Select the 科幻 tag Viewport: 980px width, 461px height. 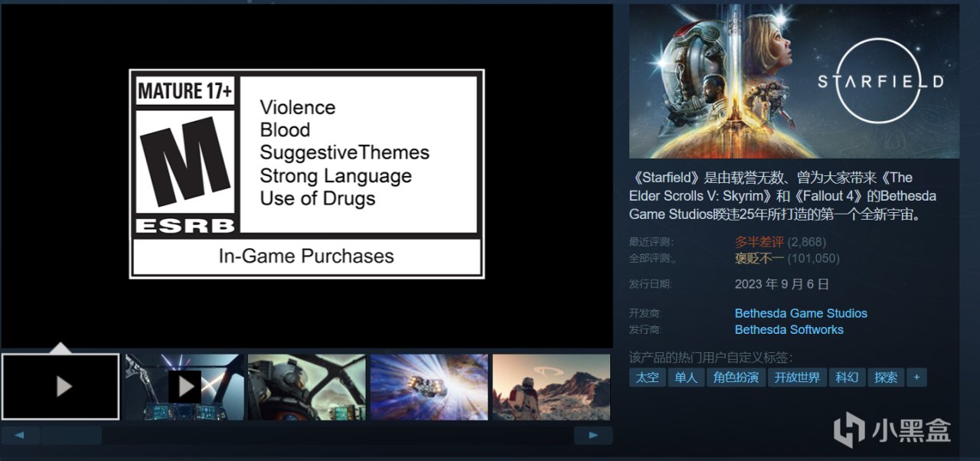click(847, 378)
